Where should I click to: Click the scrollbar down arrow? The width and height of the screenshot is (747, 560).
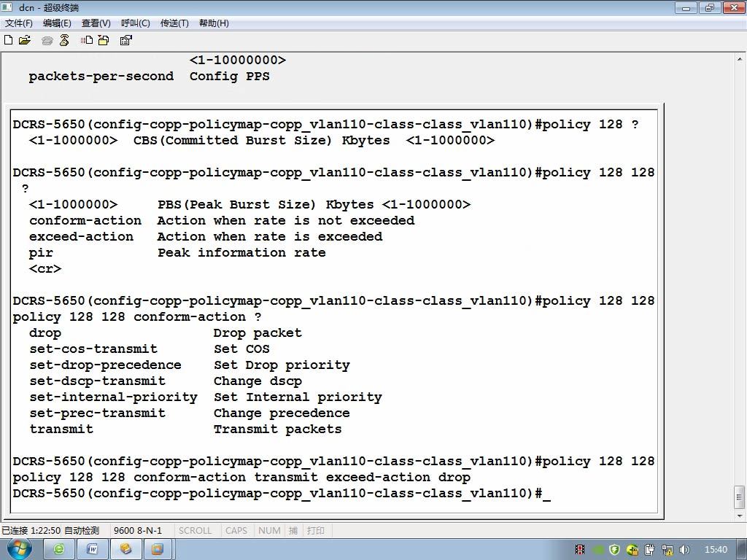pos(740,516)
